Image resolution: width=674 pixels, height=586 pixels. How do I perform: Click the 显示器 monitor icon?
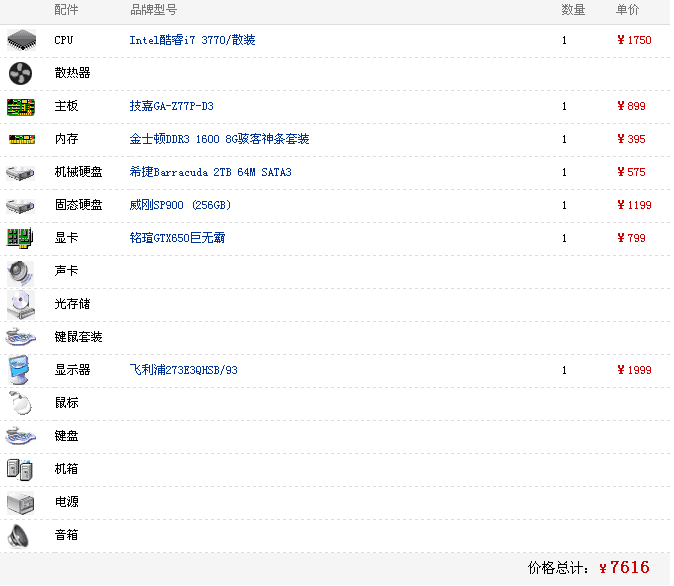(x=19, y=370)
